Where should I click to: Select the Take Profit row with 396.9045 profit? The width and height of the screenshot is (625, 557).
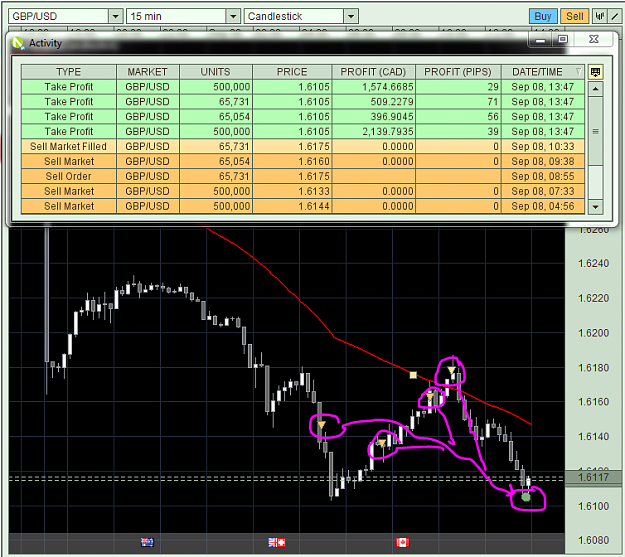[303, 116]
